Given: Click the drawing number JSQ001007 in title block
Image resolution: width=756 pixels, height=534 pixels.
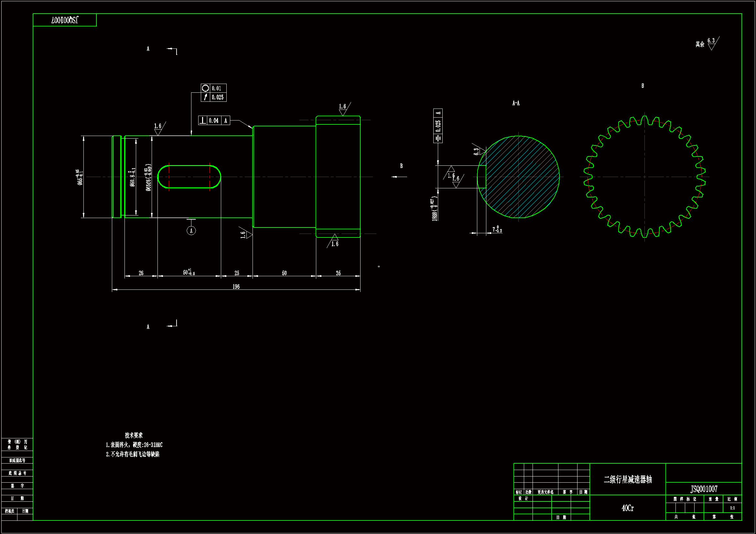Looking at the screenshot, I should pyautogui.click(x=704, y=489).
